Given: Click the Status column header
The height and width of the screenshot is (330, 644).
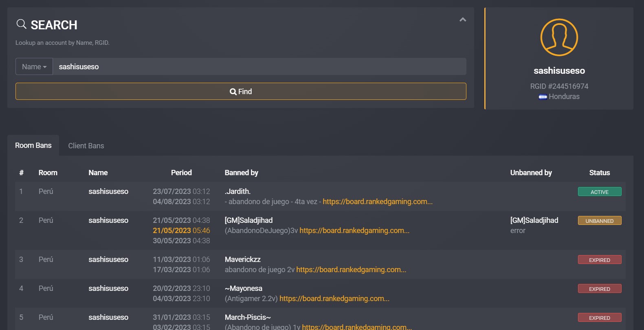Looking at the screenshot, I should coord(600,173).
